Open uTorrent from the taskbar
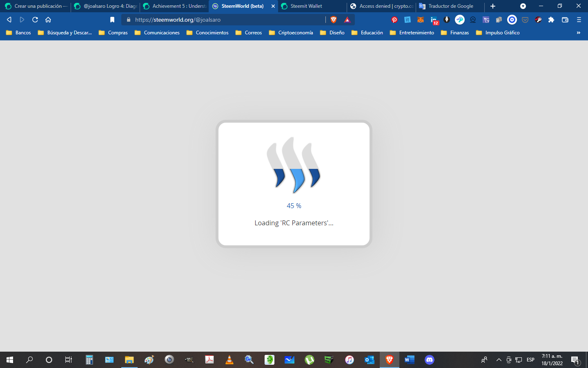 tap(310, 360)
